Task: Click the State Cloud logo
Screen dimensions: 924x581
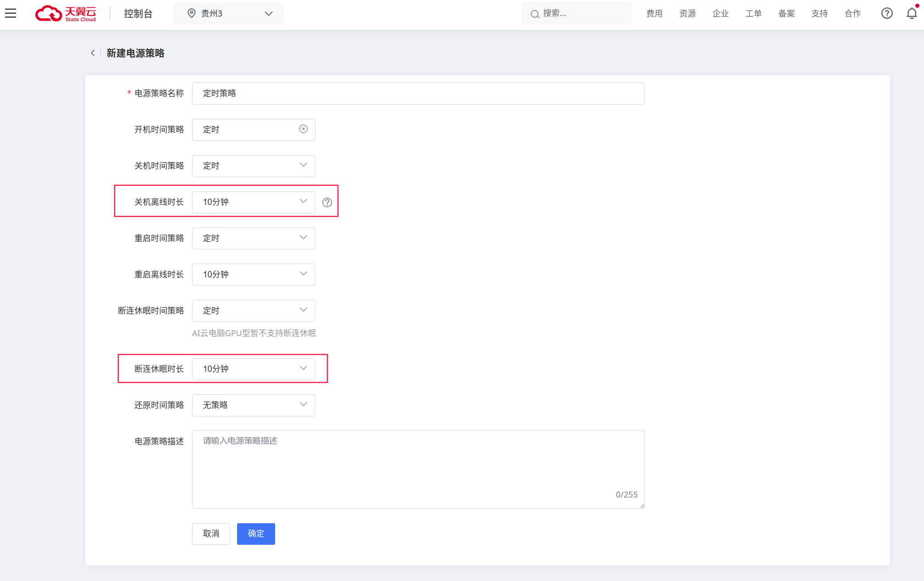Action: click(x=66, y=13)
